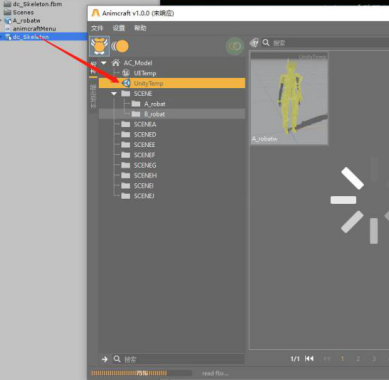Select the SCENEH folder
The width and height of the screenshot is (389, 380).
pos(145,175)
